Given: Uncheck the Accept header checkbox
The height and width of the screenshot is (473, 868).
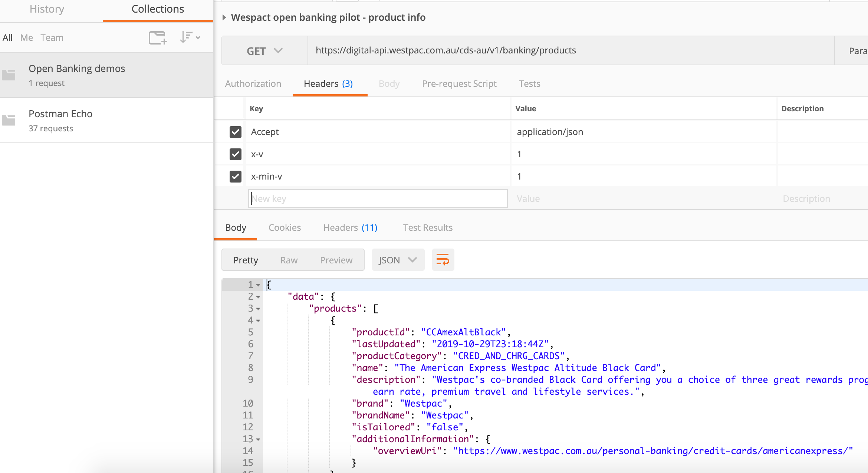Looking at the screenshot, I should tap(236, 132).
